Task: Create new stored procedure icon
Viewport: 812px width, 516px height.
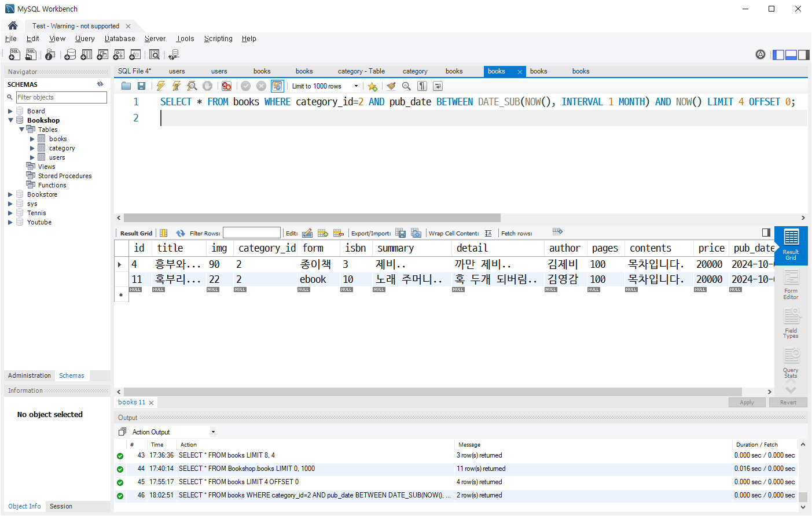Action: pos(119,54)
